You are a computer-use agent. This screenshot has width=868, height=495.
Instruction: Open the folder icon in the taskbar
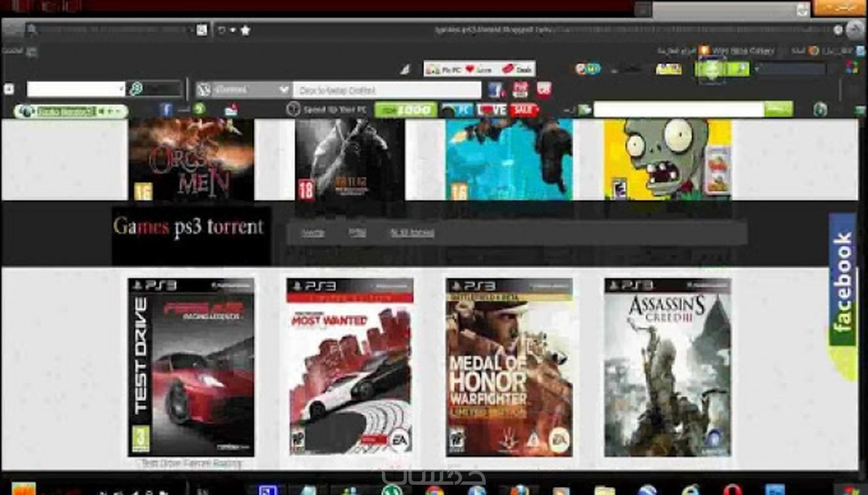pos(604,490)
